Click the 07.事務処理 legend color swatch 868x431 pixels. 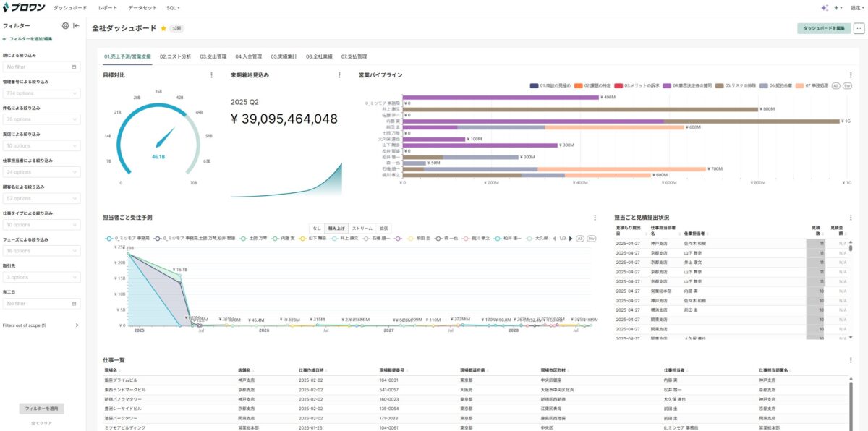click(x=799, y=85)
